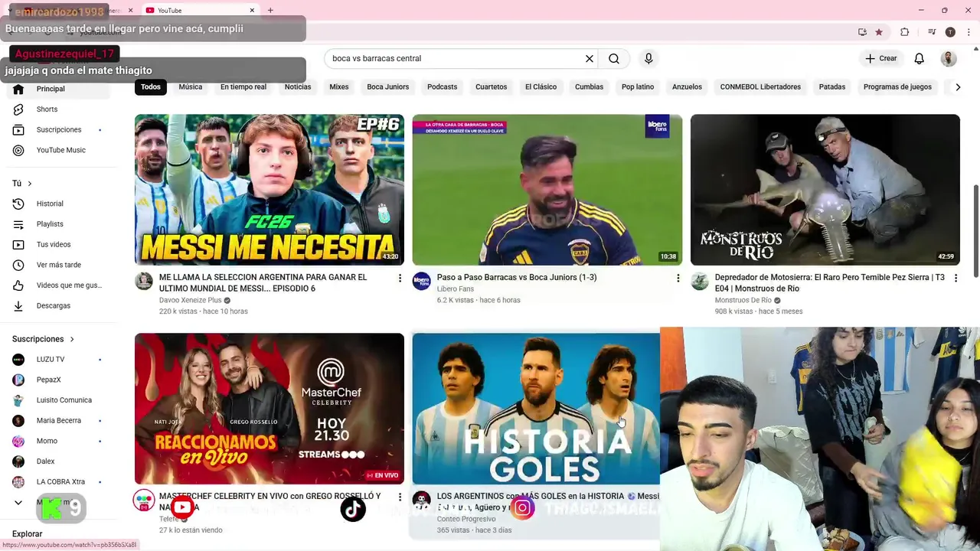Open Playlists in the sidebar
Screen dimensions: 980x551
click(x=58, y=224)
